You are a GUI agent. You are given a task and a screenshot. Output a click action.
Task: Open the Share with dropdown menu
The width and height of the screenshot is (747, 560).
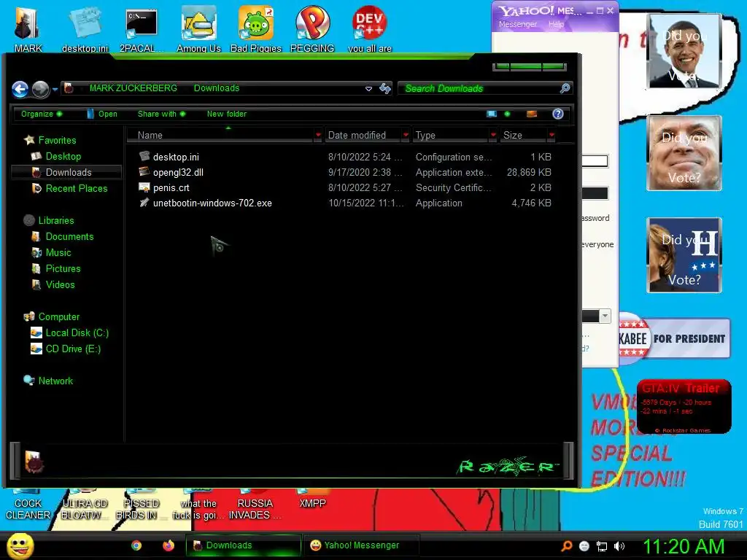pos(161,114)
